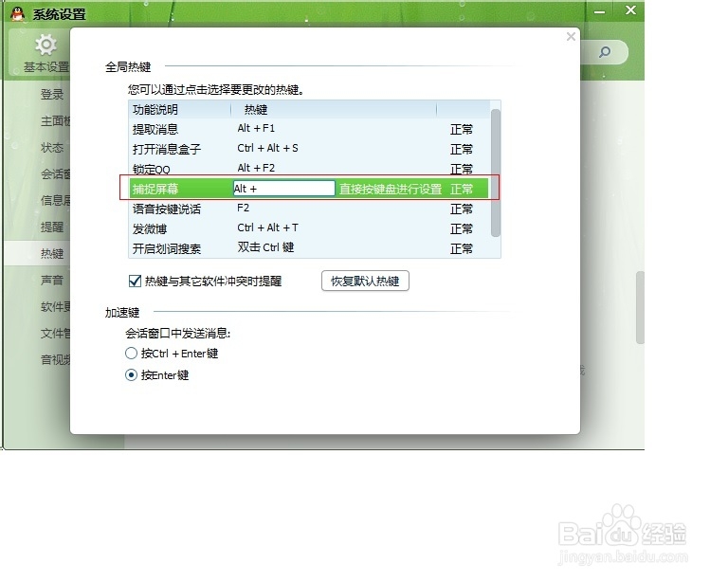This screenshot has height=582, width=728.
Task: Click the settings window right scrollbar
Action: (x=640, y=307)
